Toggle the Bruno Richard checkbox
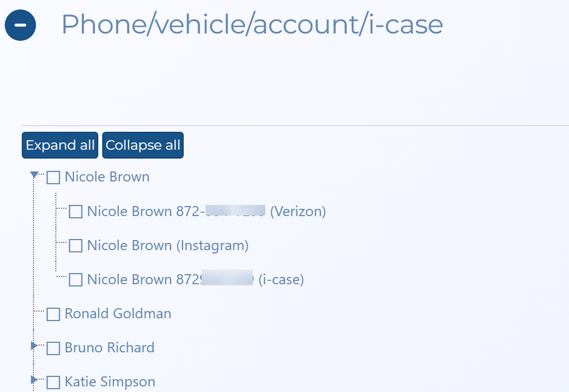Image resolution: width=569 pixels, height=392 pixels. [x=53, y=348]
